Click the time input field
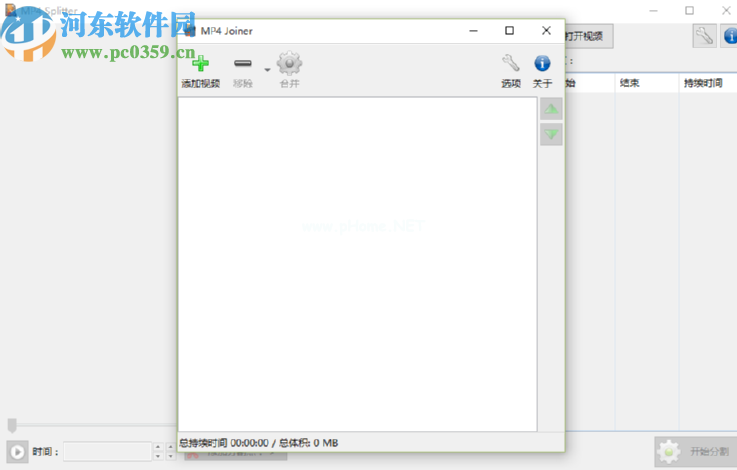Screen dimensions: 737x470 [x=107, y=451]
